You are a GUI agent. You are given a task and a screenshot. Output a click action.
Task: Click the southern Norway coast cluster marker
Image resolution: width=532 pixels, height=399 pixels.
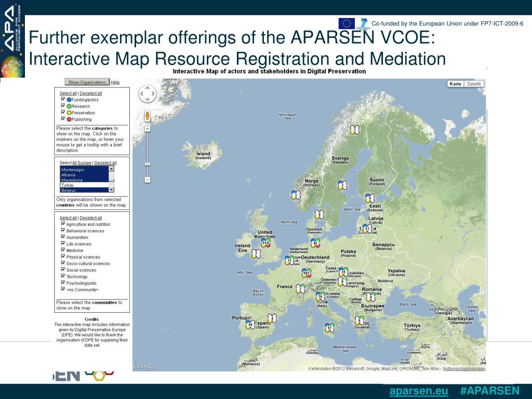point(320,215)
